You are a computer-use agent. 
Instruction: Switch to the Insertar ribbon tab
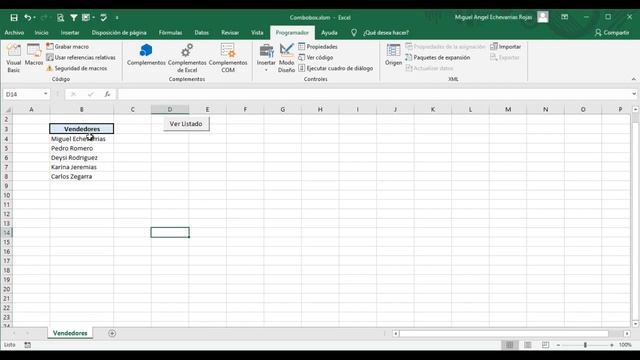[70, 33]
